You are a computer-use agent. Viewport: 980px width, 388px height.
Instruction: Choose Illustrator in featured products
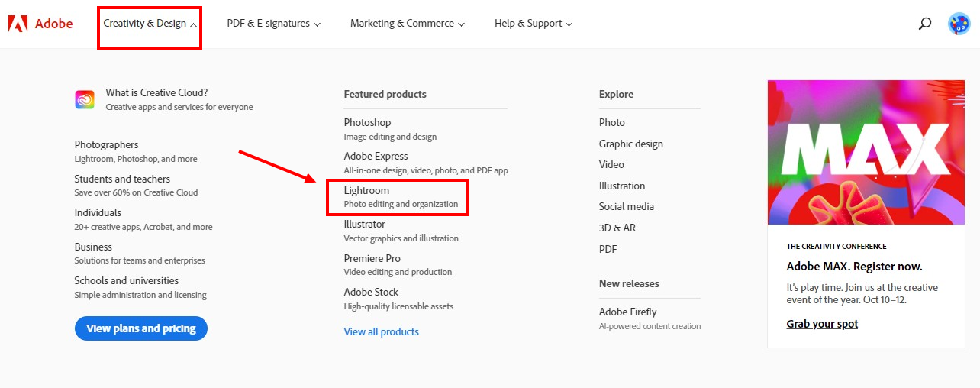[364, 224]
